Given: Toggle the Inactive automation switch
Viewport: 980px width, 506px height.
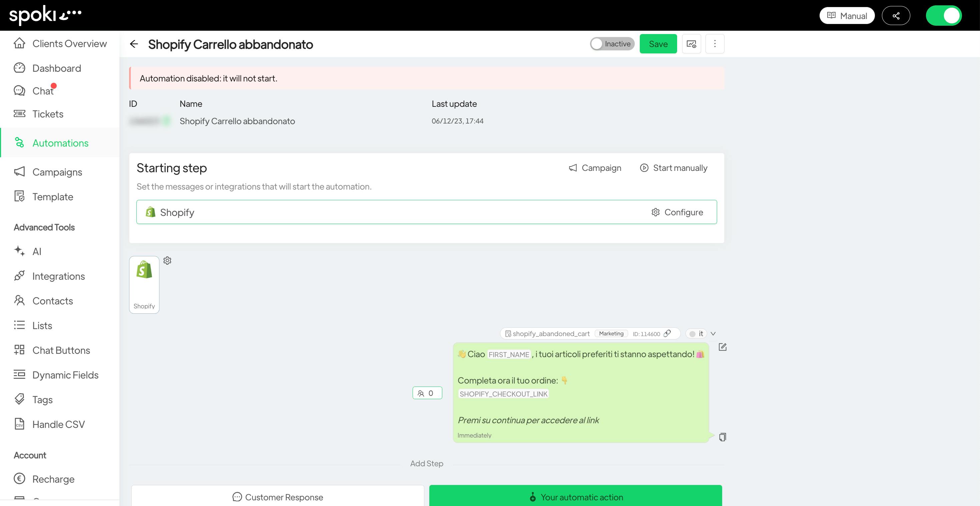Looking at the screenshot, I should (612, 44).
